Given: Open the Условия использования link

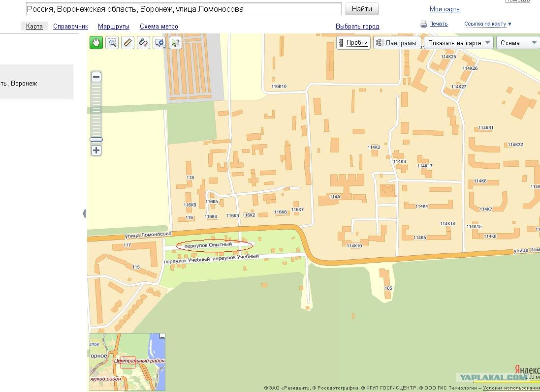Looking at the screenshot, I should pyautogui.click(x=511, y=388).
